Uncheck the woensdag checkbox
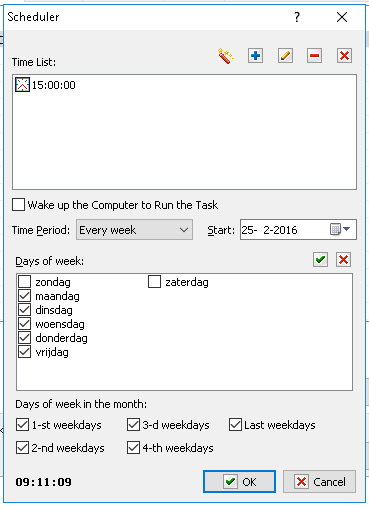 25,324
